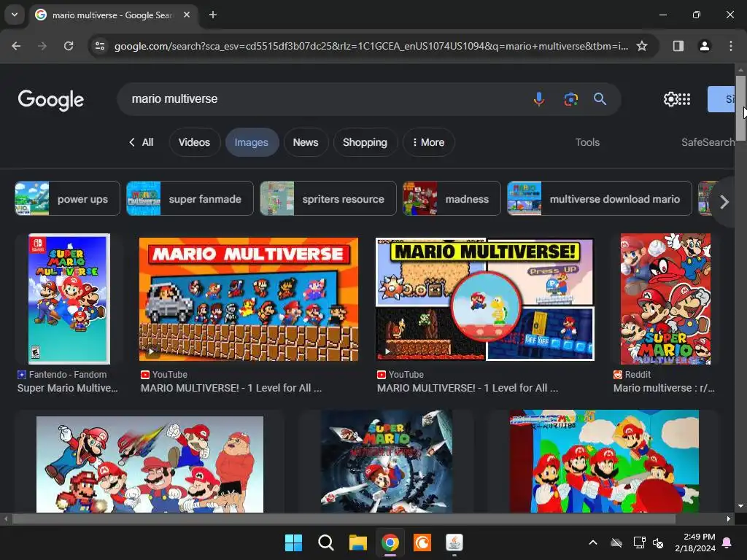Open the tab search dropdown arrow

point(15,15)
